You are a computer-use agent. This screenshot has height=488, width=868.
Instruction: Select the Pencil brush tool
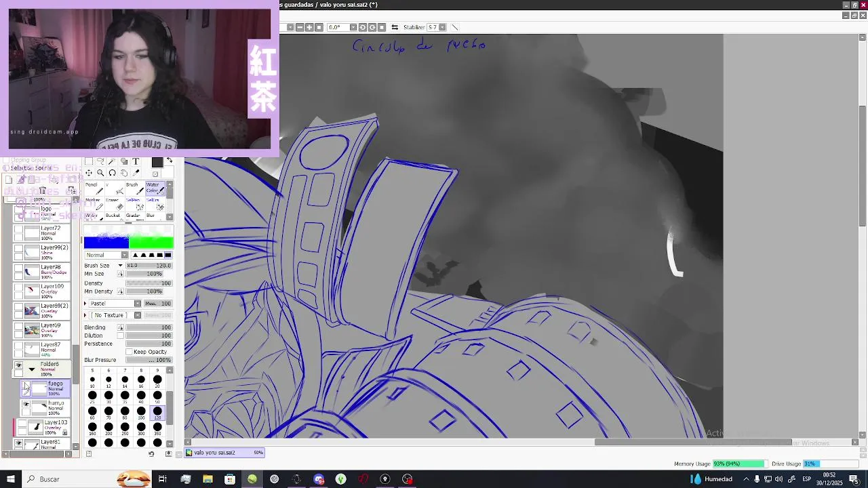click(94, 188)
